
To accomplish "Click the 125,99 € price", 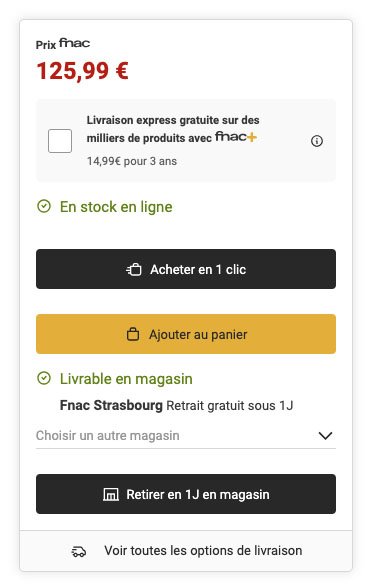I will pyautogui.click(x=82, y=71).
